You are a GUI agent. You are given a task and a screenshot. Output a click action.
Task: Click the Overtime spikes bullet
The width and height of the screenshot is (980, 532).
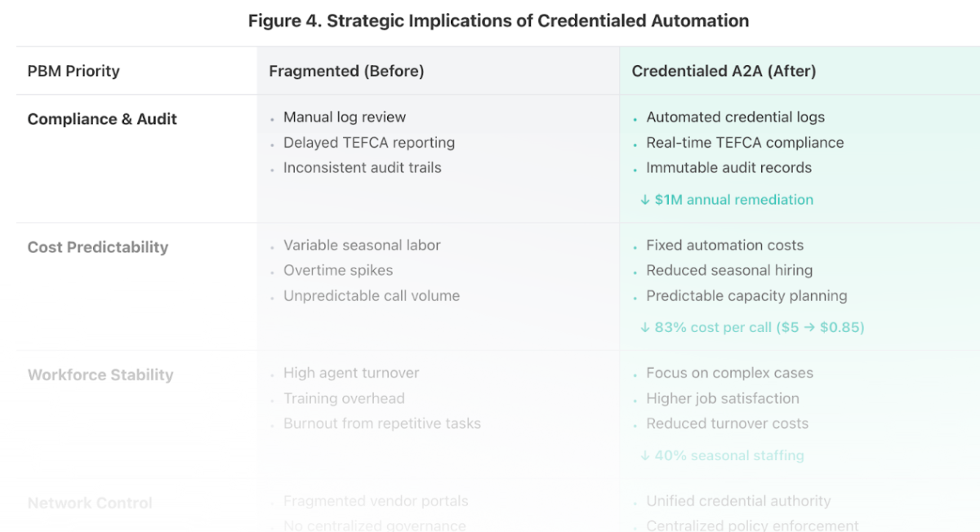[338, 271]
